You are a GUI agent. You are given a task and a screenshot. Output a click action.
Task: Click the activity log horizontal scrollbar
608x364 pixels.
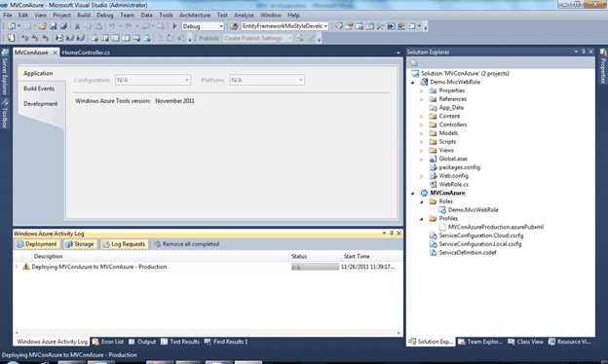coord(208,333)
